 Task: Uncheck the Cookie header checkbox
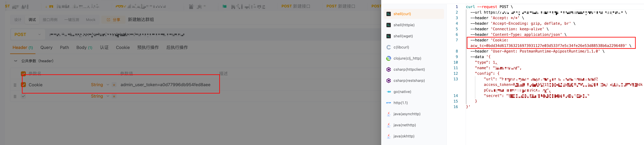(x=24, y=85)
